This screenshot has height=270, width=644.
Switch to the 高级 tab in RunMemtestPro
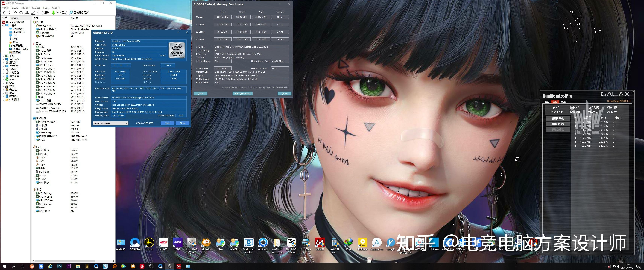coord(563,101)
